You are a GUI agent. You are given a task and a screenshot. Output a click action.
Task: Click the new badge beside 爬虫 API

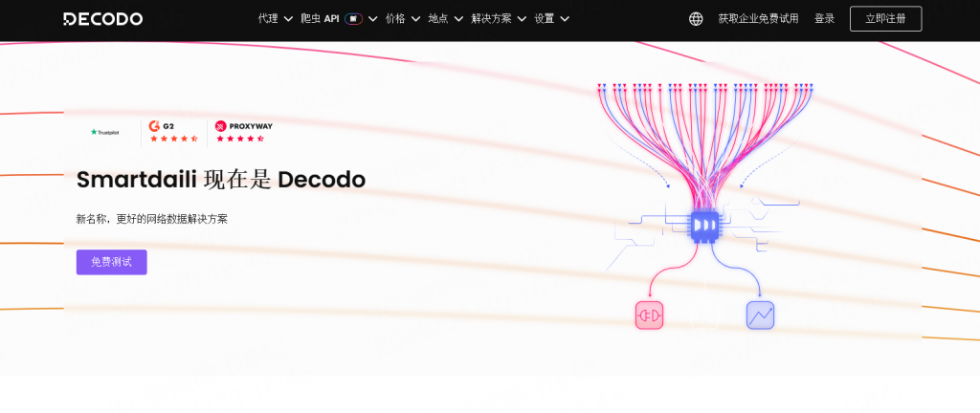[x=354, y=19]
